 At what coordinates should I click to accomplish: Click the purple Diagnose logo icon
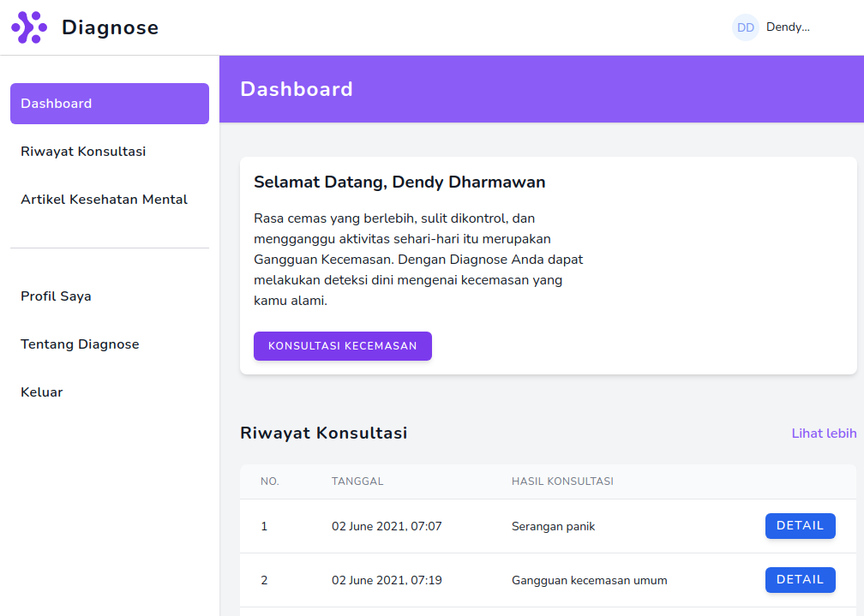point(28,27)
